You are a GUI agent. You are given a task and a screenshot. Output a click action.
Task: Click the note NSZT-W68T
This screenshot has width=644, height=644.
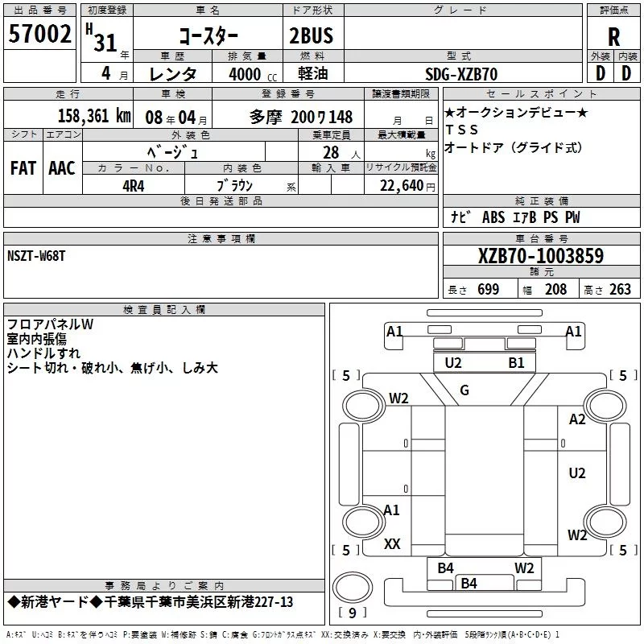coord(36,256)
